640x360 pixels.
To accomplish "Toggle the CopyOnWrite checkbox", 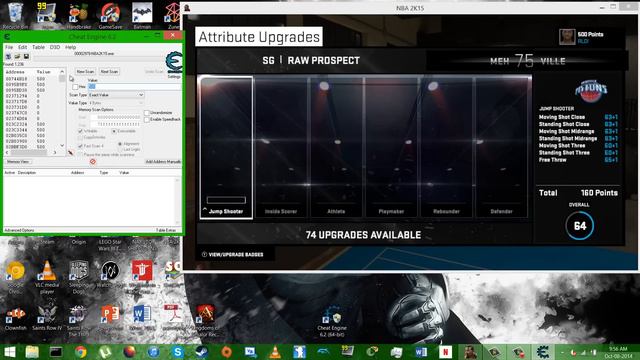I will tap(80, 138).
